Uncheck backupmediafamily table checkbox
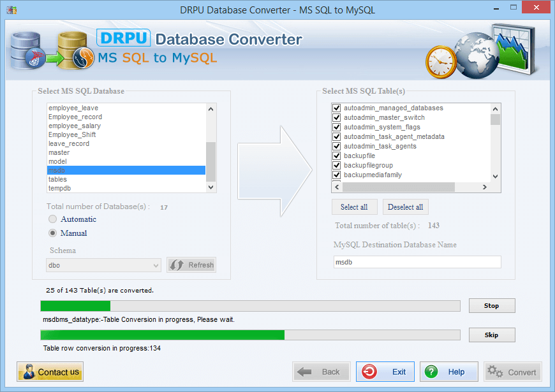This screenshot has width=555, height=392. [337, 175]
